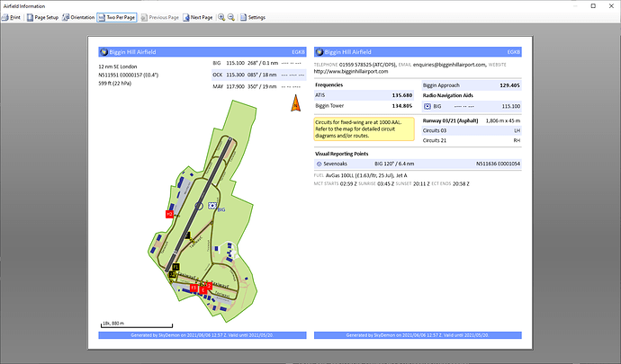Click globe icon in left Biggin Hill header
Viewport: 621px width, 364px height.
[x=103, y=52]
